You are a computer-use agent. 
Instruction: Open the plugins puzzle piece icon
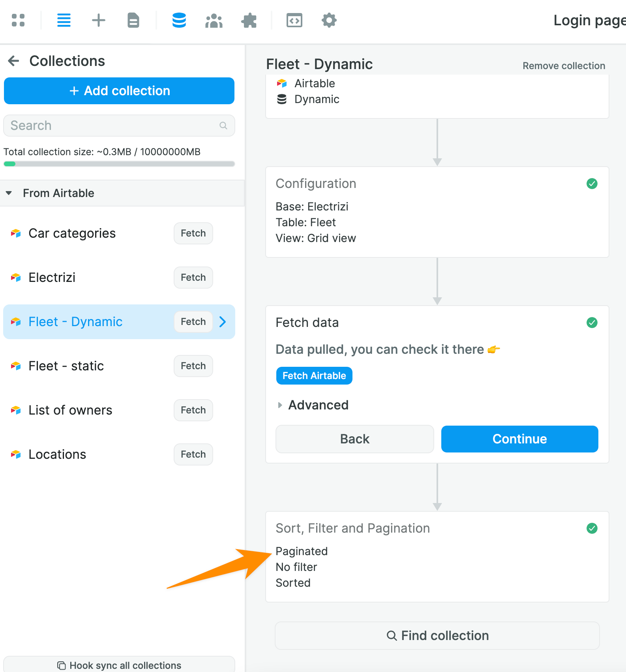pos(249,20)
